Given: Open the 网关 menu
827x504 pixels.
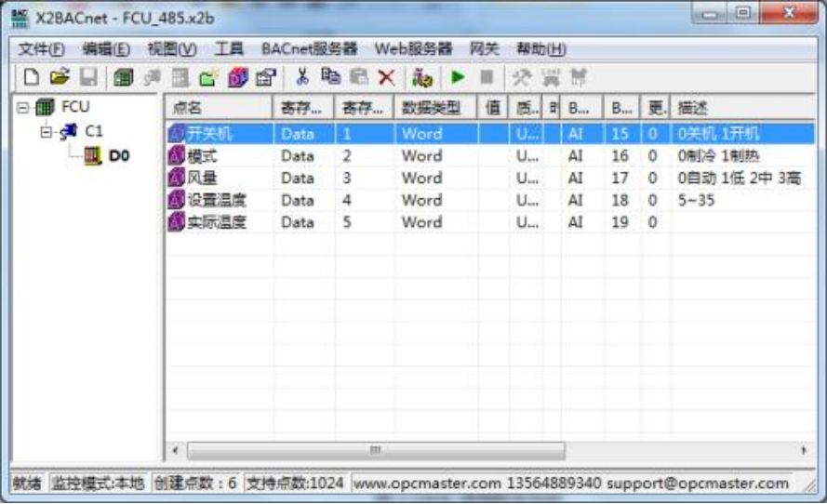Looking at the screenshot, I should 484,49.
